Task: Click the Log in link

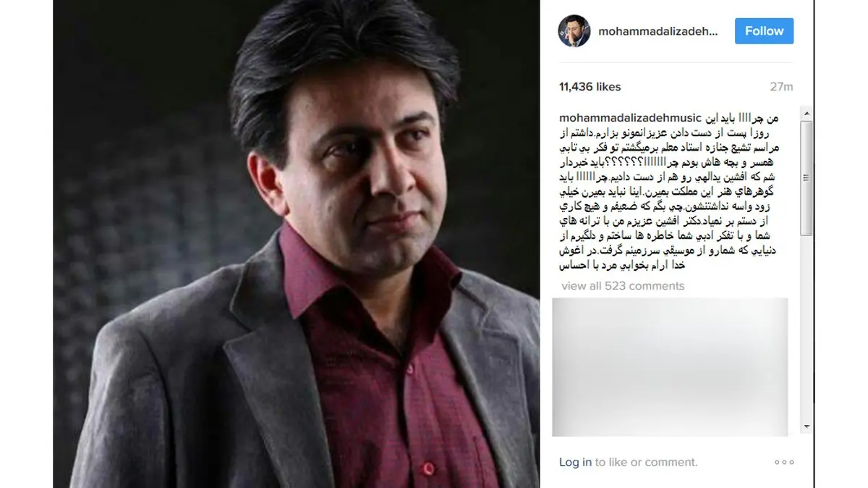Action: pyautogui.click(x=575, y=462)
